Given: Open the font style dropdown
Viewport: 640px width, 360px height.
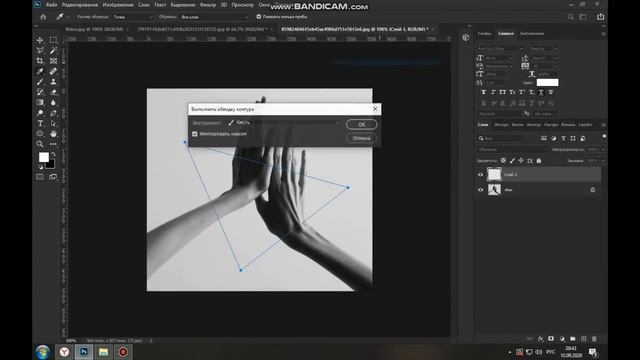Looking at the screenshot, I should [543, 49].
